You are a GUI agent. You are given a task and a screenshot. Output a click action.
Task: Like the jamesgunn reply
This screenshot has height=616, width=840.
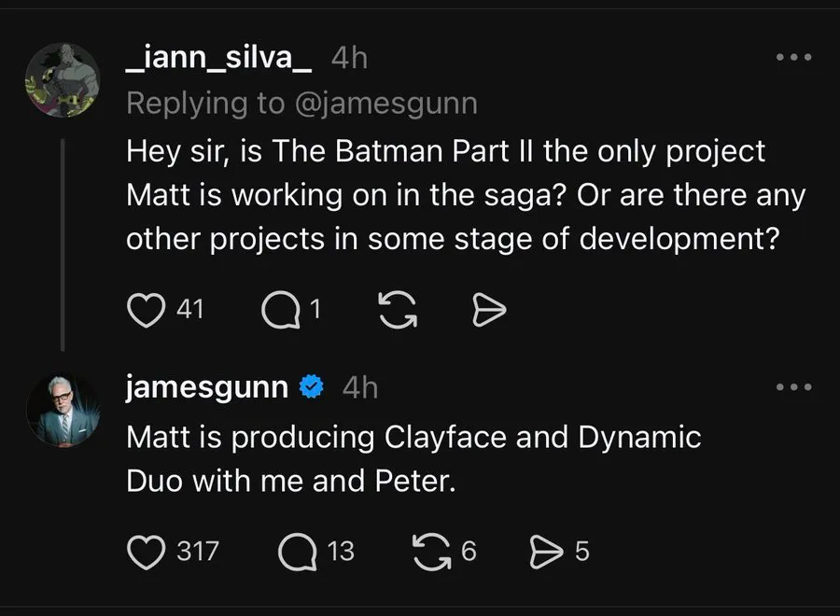tap(145, 552)
